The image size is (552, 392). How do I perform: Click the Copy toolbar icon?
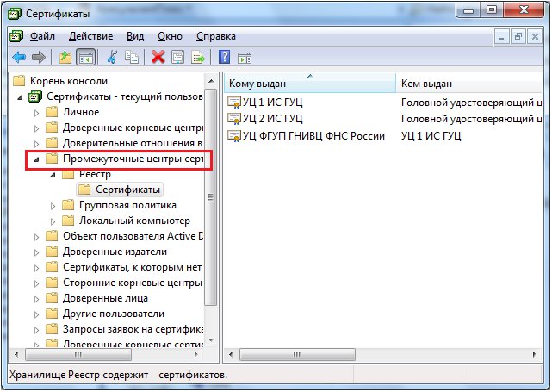pos(132,58)
